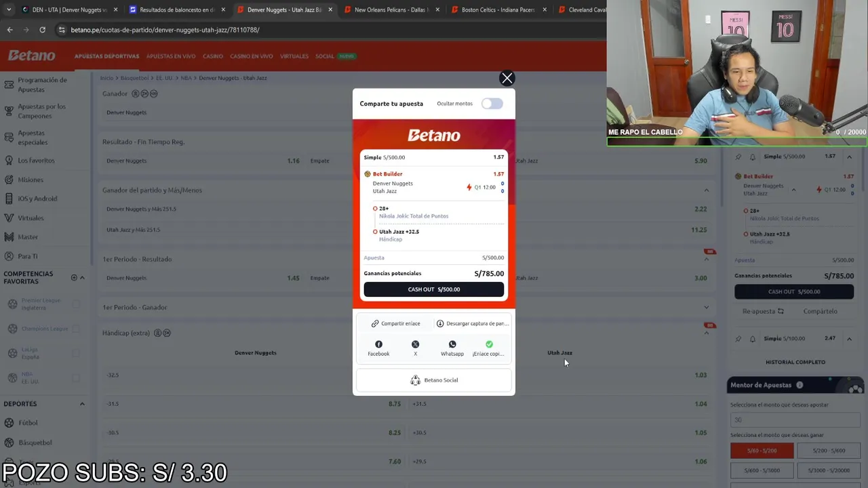Select S/60 - S/200 winnings range

click(x=762, y=451)
